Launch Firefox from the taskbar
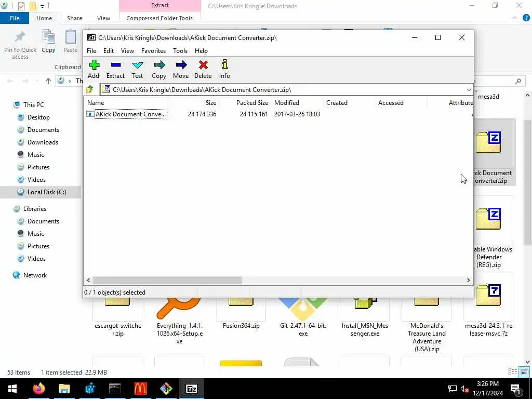This screenshot has width=532, height=399. click(38, 389)
